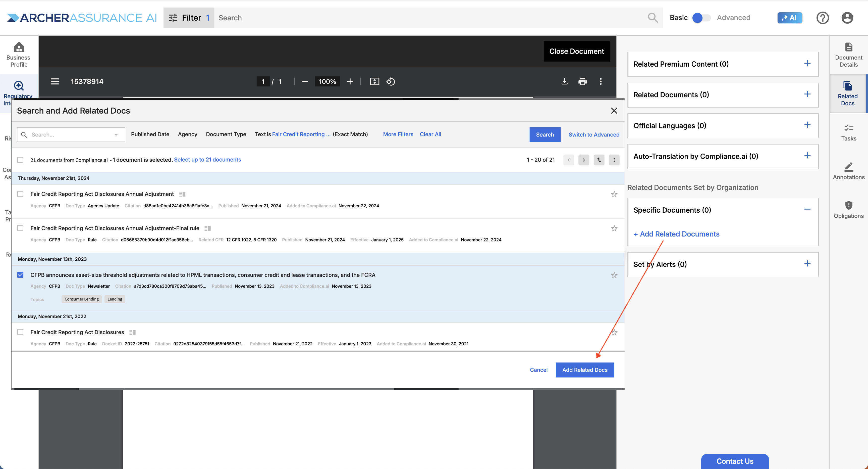Expand Official Languages section

[807, 125]
